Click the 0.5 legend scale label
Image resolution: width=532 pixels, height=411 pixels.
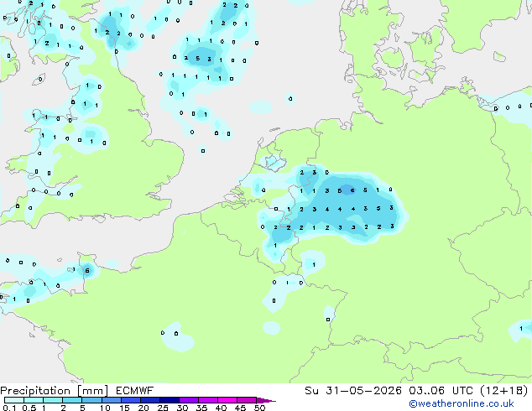(x=29, y=408)
